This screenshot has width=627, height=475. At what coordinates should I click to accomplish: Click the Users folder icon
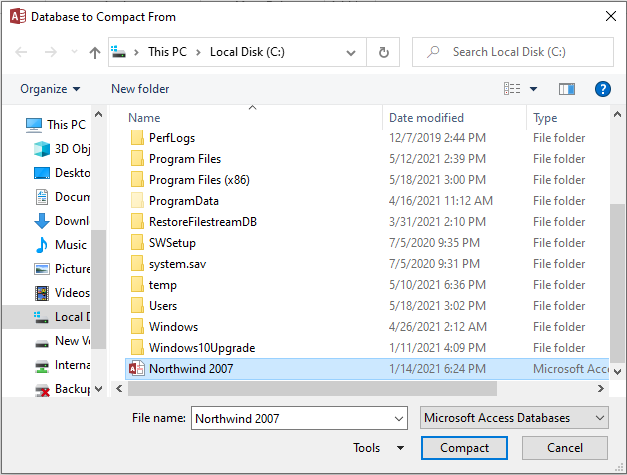point(137,306)
